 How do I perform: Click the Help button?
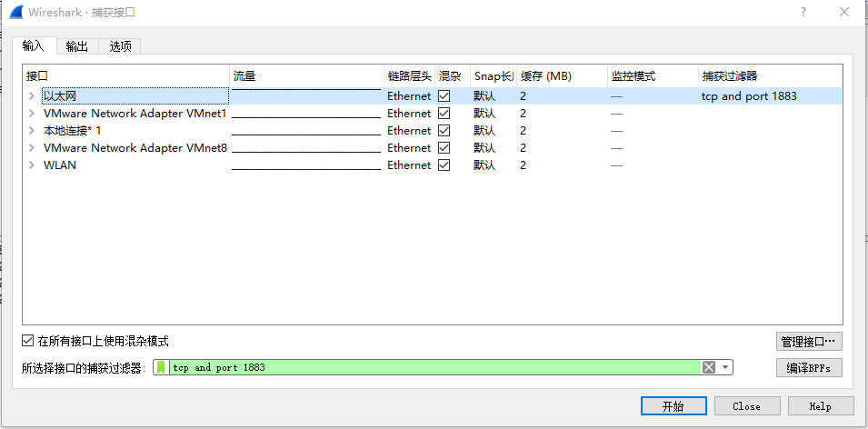coord(821,406)
